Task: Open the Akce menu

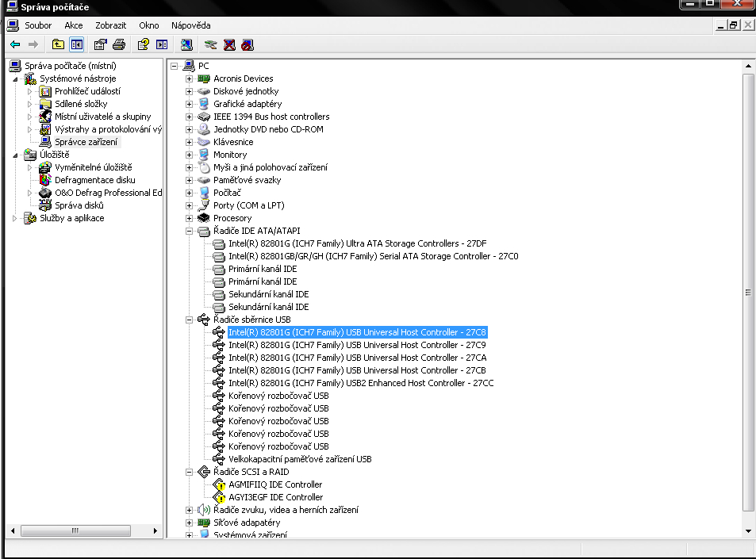Action: pos(74,25)
